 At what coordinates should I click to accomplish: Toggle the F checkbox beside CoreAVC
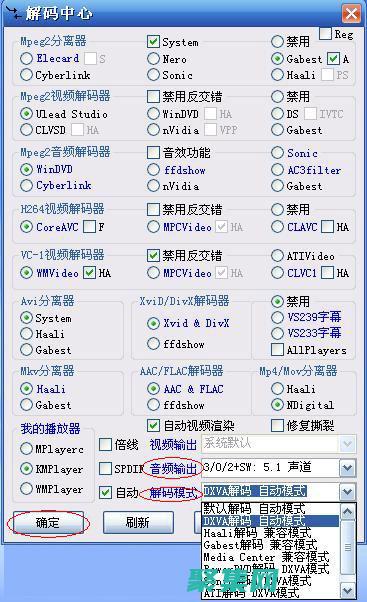click(89, 227)
